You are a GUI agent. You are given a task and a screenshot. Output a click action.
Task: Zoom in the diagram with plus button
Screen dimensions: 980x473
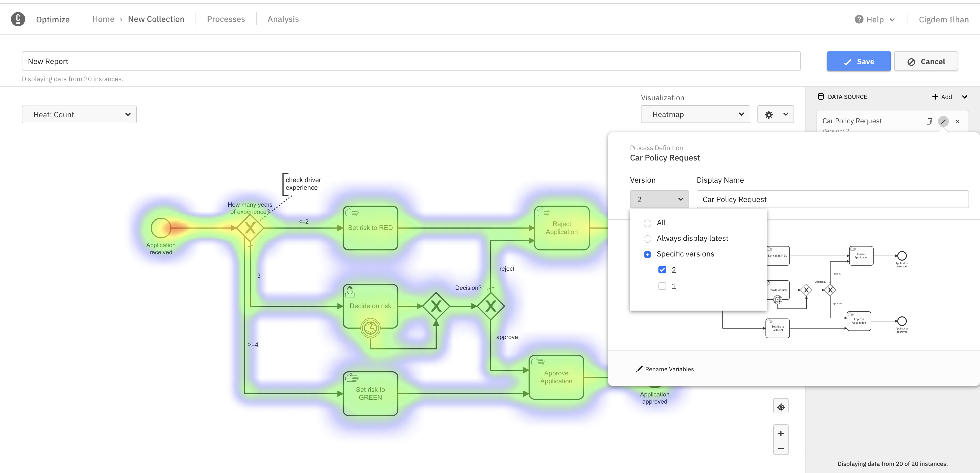pyautogui.click(x=781, y=433)
